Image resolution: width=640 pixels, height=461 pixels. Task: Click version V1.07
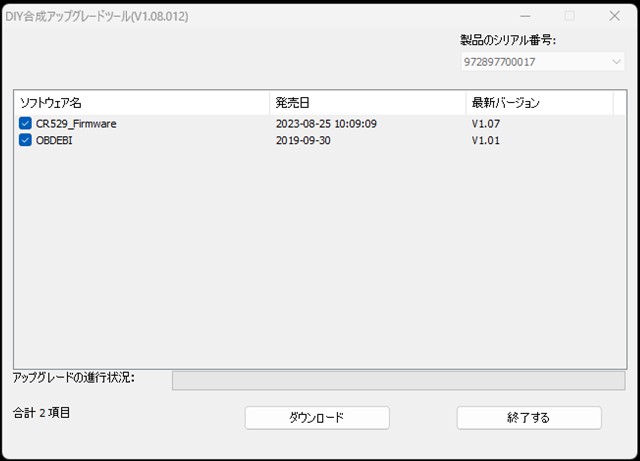coord(486,124)
